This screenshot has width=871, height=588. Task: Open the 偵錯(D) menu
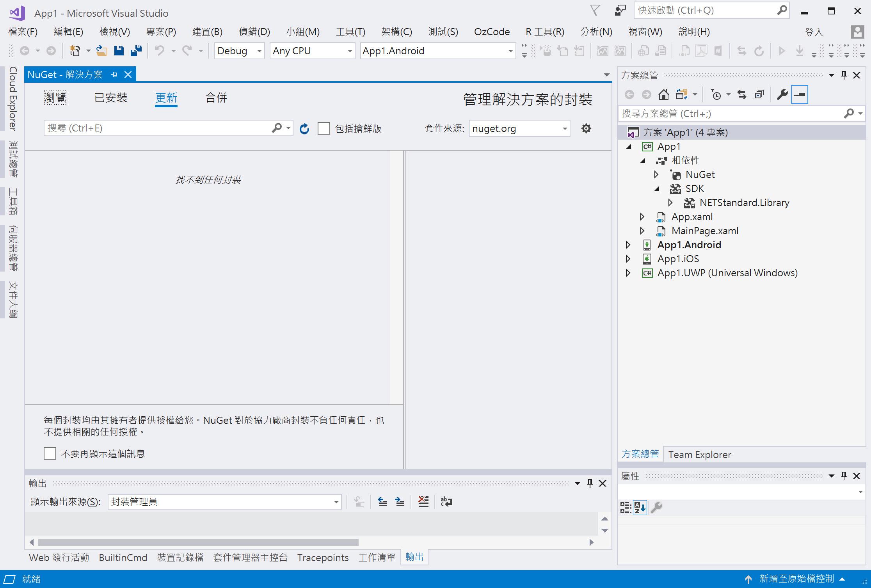pos(254,32)
